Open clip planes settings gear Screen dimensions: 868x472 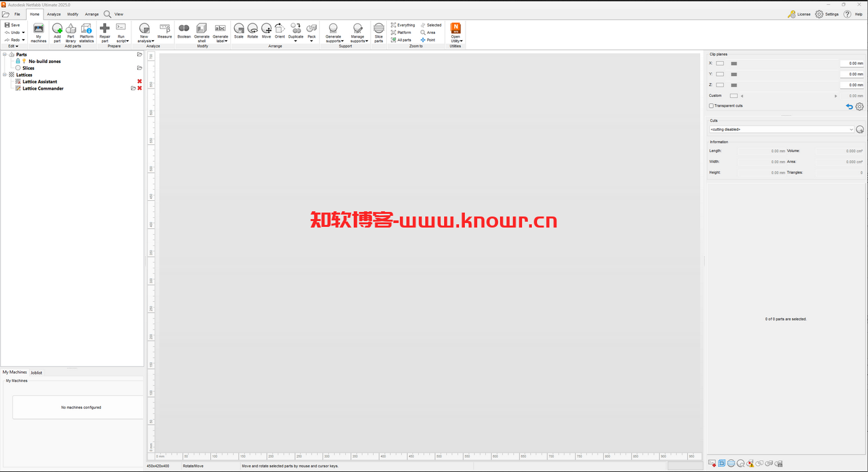click(x=860, y=107)
